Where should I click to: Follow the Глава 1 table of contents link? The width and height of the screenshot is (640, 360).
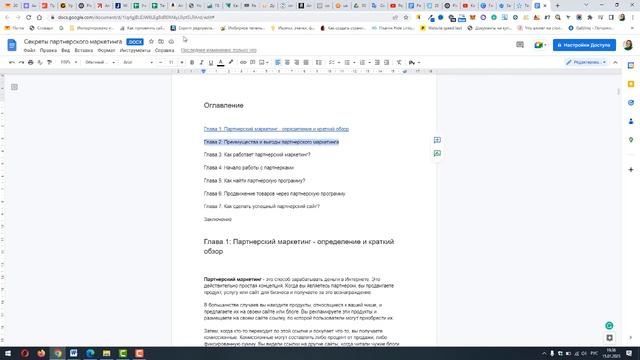tap(276, 129)
